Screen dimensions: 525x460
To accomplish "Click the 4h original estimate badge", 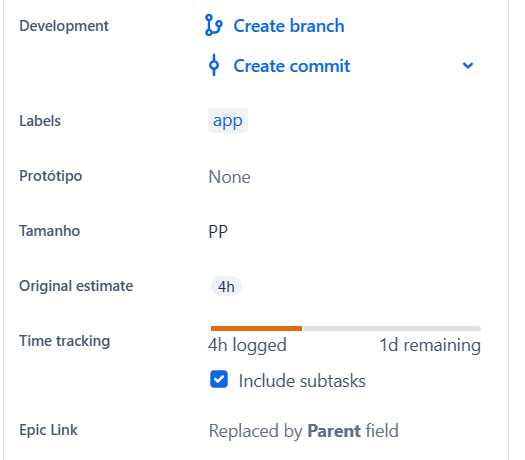I will point(226,286).
